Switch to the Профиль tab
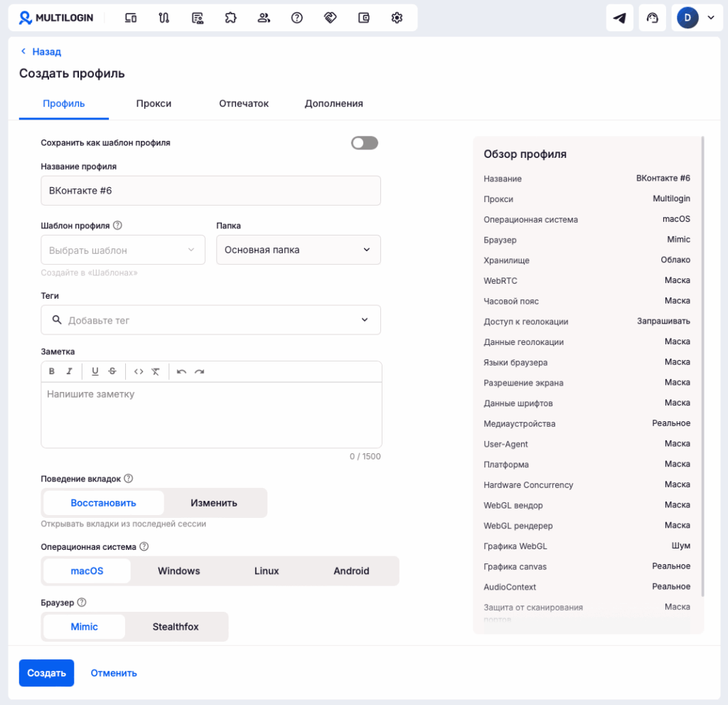728x705 pixels. [63, 104]
